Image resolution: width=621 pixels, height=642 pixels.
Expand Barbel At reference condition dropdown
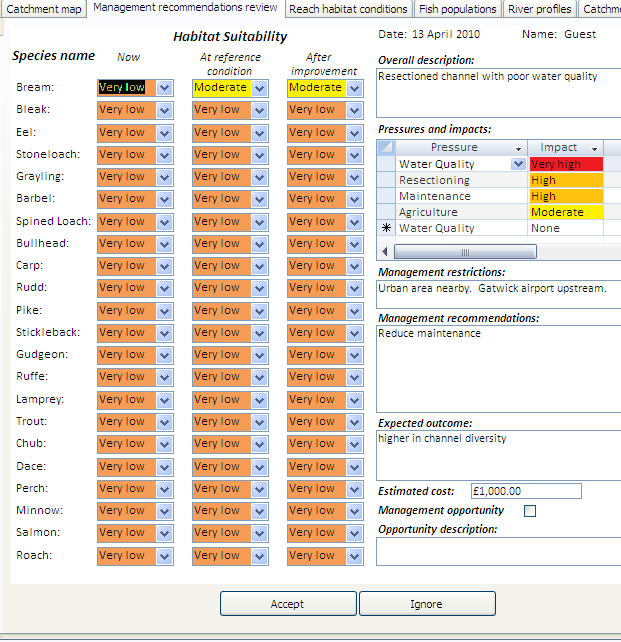click(260, 199)
